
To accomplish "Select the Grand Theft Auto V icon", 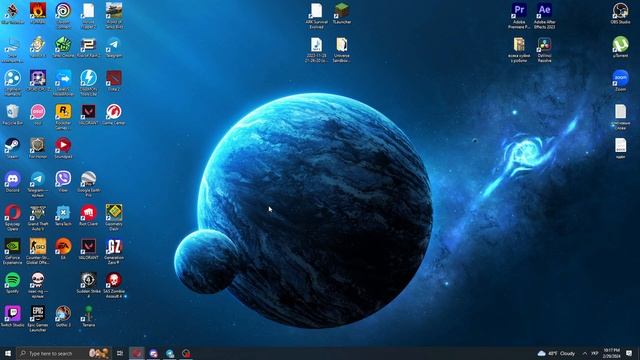I will click(38, 218).
